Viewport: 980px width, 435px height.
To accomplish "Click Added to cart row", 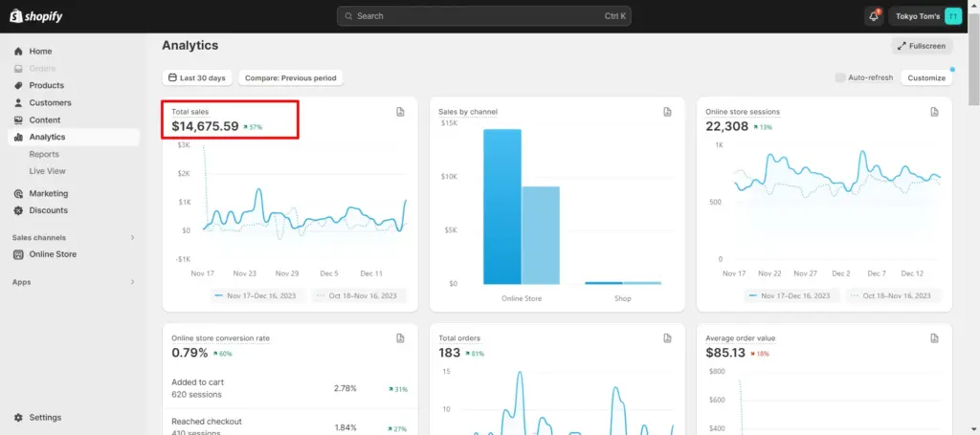I will click(x=289, y=388).
